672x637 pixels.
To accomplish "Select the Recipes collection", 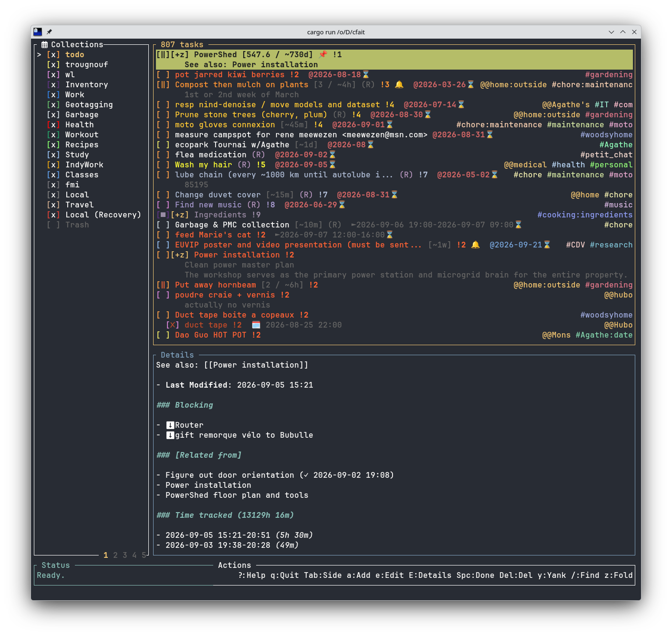I will point(82,144).
